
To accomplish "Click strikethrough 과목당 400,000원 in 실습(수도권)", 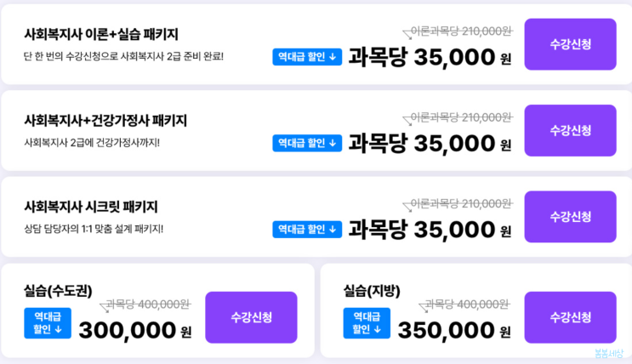I will 147,304.
